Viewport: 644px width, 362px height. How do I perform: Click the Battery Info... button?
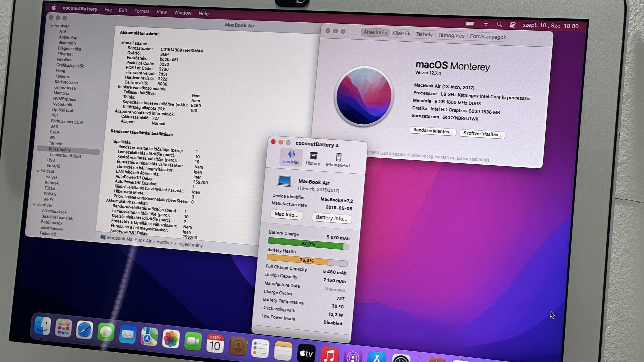[331, 218]
